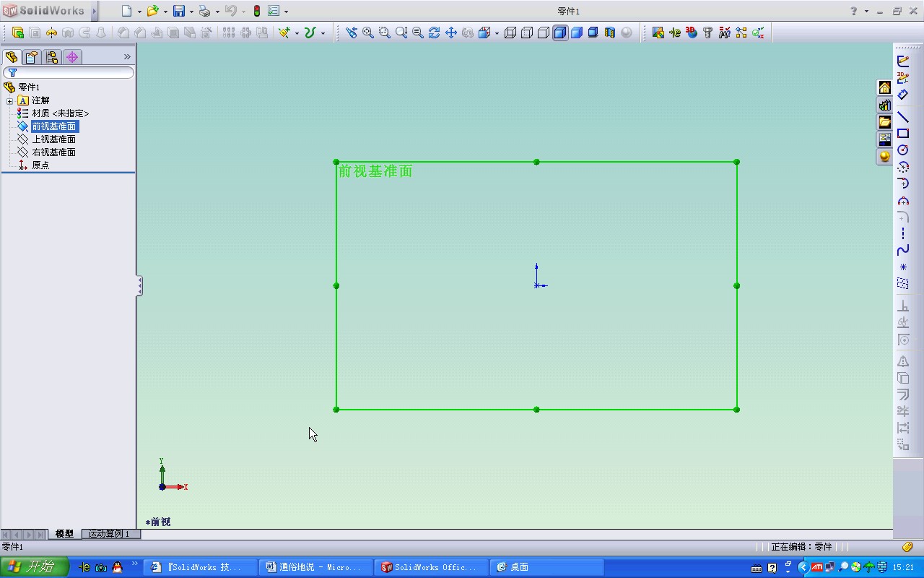Select the Point sketch tool
The width and height of the screenshot is (924, 578).
(x=903, y=267)
